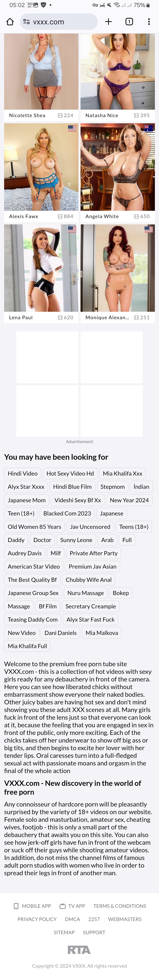Go to the Support page
The image size is (159, 980).
[94, 932]
